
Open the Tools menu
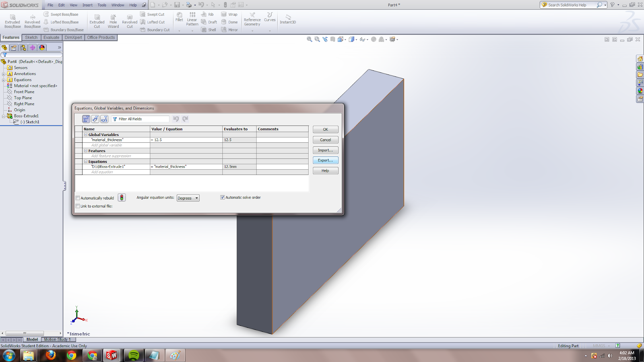tap(102, 5)
